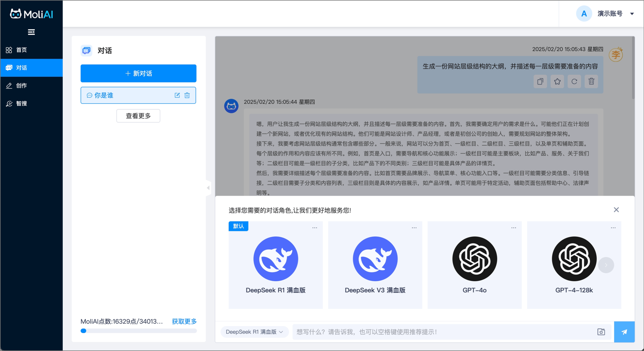
Task: Go to 创作 in the sidebar
Action: (21, 86)
